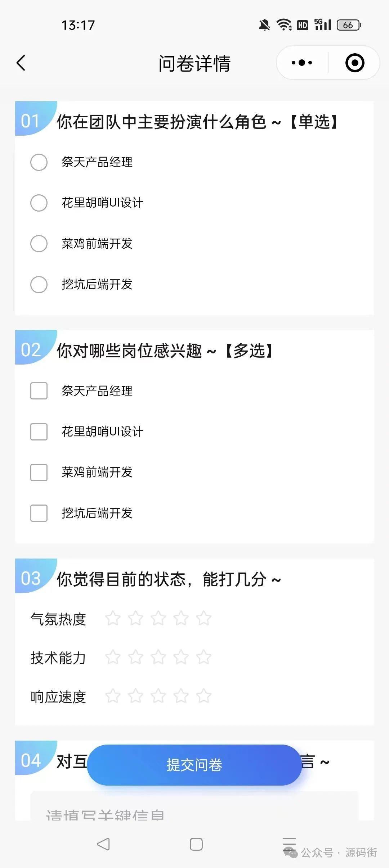Tick the 菜鸡前端开发 checkbox
The height and width of the screenshot is (868, 389).
pos(39,472)
